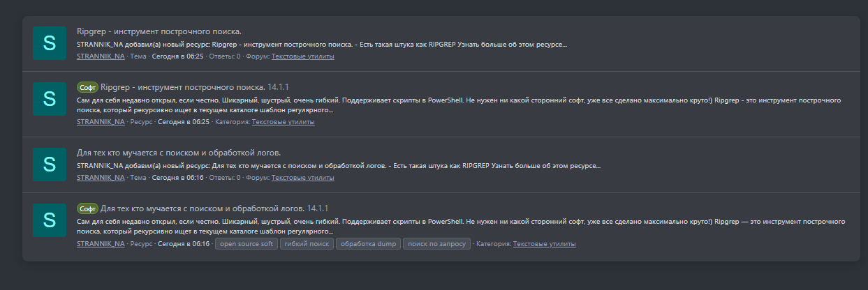The width and height of the screenshot is (868, 290).
Task: Open thread 'Ripgrep - инструмент построчного поиска.'
Action: (x=159, y=31)
